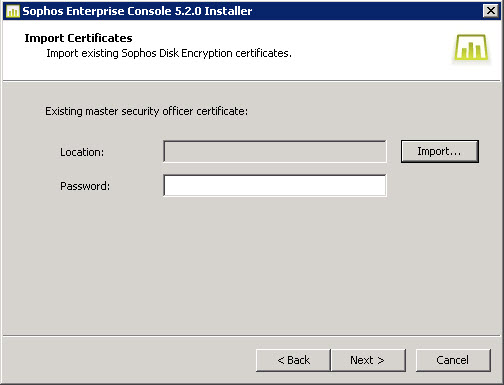Viewport: 504px width, 385px height.
Task: Open the Import... certificate browser
Action: point(440,151)
